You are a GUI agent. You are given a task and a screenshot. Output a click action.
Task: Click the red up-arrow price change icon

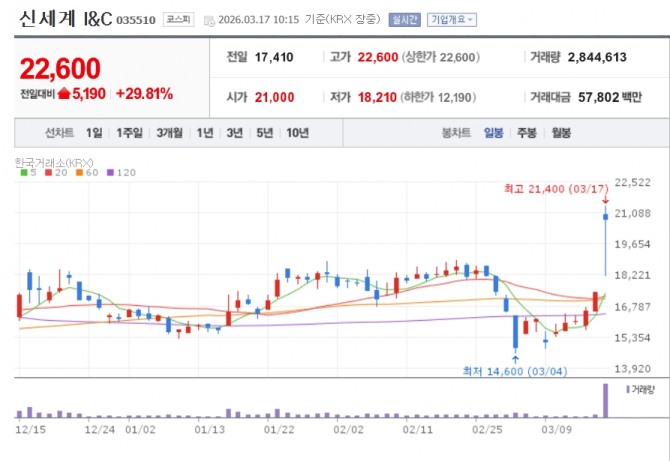tap(63, 93)
